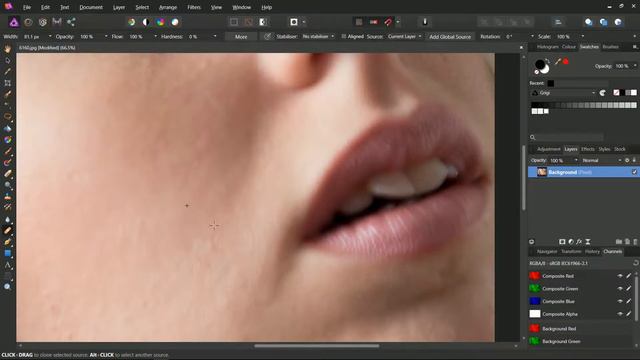Open the Rotation dropdown arrow
The image size is (640, 360).
coord(532,36)
